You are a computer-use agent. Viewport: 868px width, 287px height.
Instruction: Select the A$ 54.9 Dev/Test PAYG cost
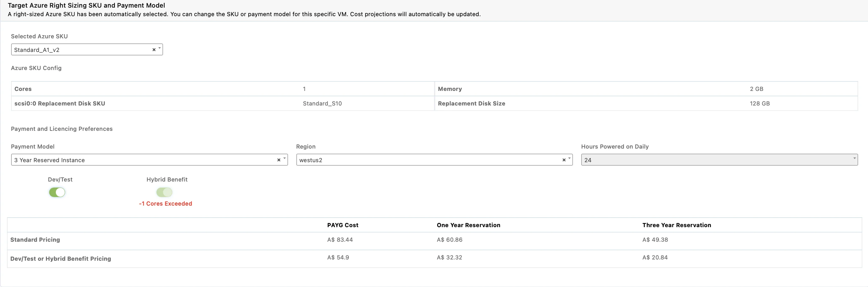(x=338, y=258)
